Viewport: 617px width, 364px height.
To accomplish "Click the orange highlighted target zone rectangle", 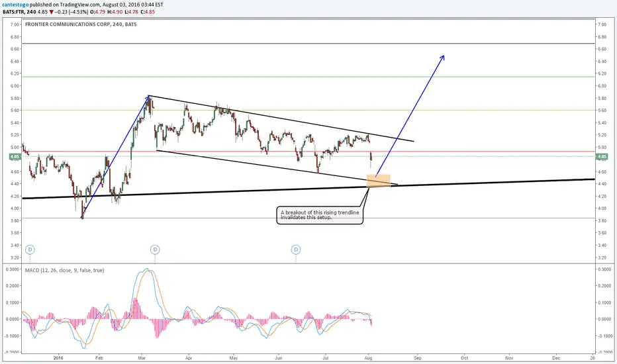I will point(378,181).
